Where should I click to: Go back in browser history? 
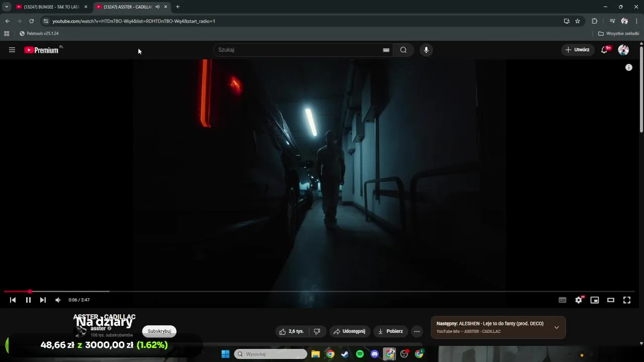[8, 21]
